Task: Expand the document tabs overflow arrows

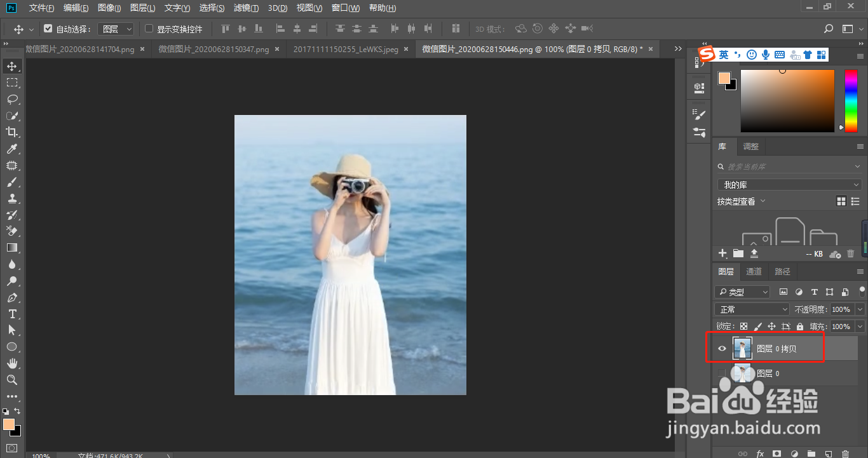Action: (678, 49)
